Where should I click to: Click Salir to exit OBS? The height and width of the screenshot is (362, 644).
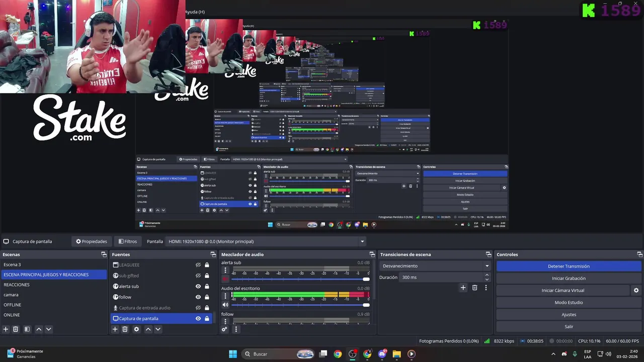(x=569, y=326)
